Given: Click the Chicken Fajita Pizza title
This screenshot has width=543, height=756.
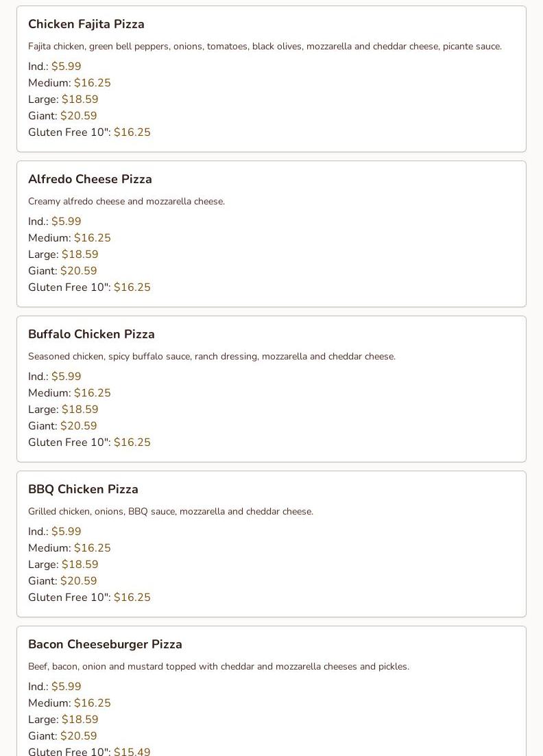Looking at the screenshot, I should point(86,24).
